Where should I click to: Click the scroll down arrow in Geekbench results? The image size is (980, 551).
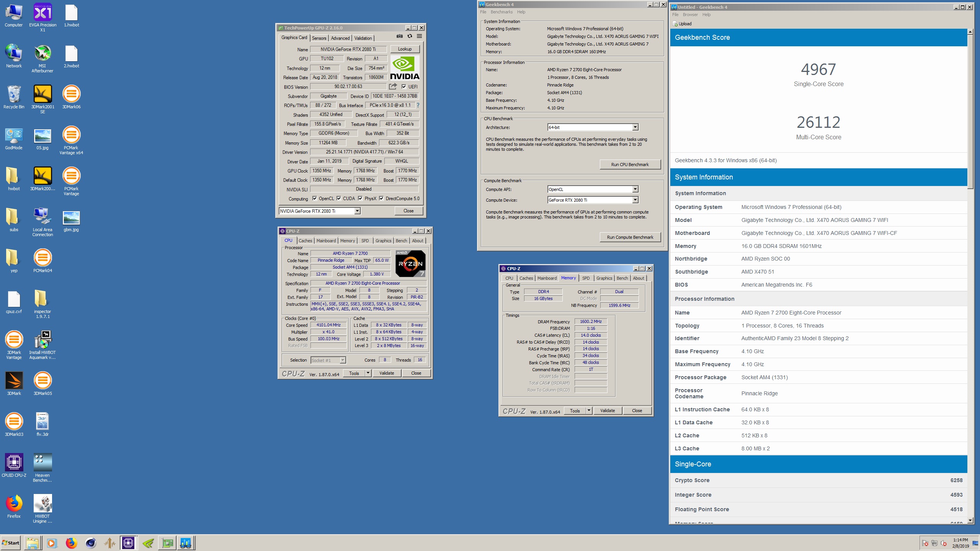pos(970,520)
